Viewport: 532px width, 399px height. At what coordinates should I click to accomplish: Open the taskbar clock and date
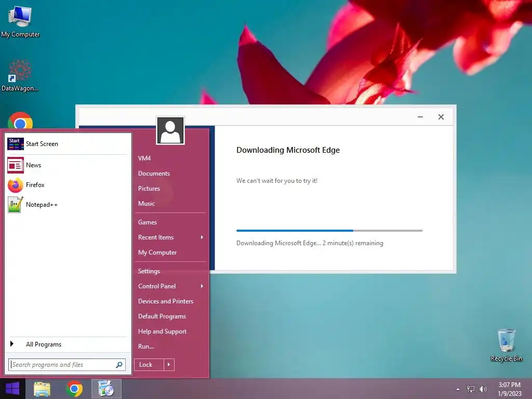point(509,389)
